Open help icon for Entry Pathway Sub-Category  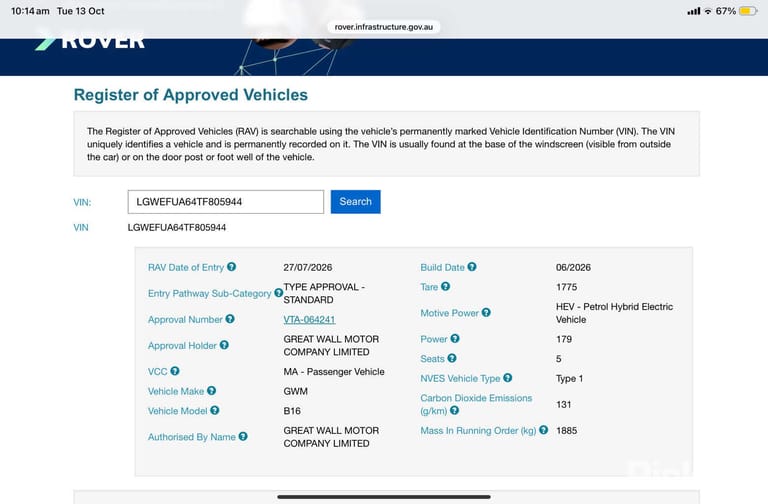point(278,293)
